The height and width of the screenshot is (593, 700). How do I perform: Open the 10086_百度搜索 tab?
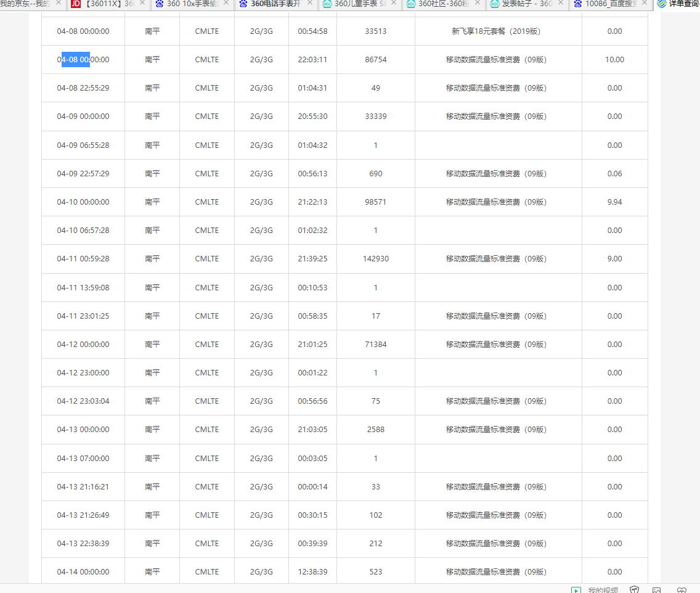coord(611,4)
